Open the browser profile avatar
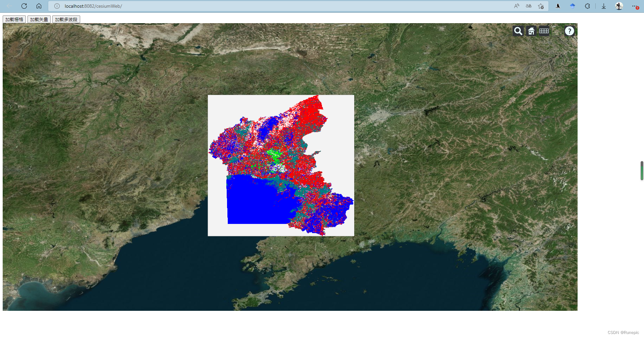Screen dimensions: 644x338 [619, 6]
